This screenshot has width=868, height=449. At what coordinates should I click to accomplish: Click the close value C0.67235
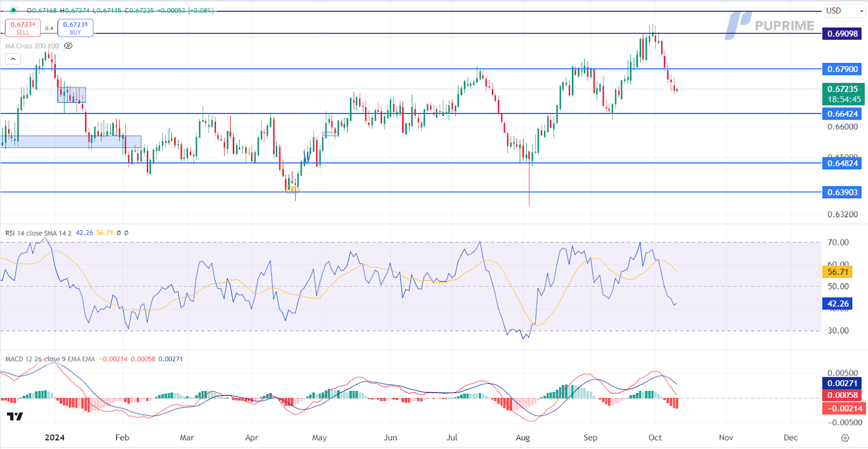[x=139, y=10]
